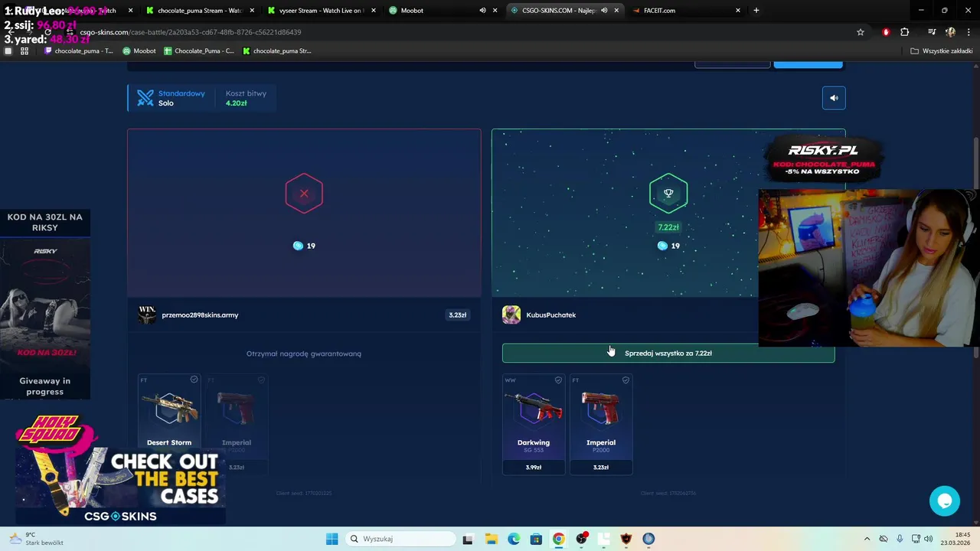
Task: Click the crossed swords Standardowy mode icon
Action: pos(145,98)
